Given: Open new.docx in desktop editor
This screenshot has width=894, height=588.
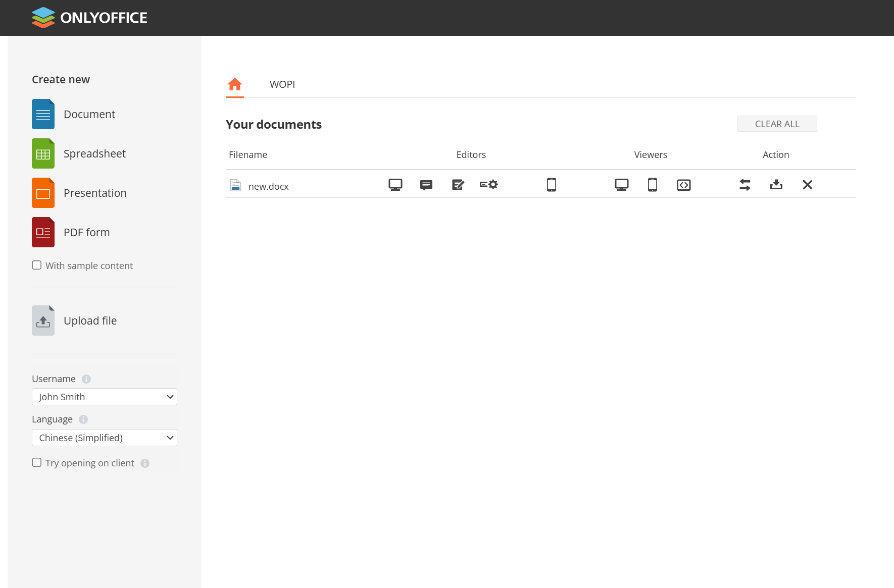Looking at the screenshot, I should (x=395, y=185).
